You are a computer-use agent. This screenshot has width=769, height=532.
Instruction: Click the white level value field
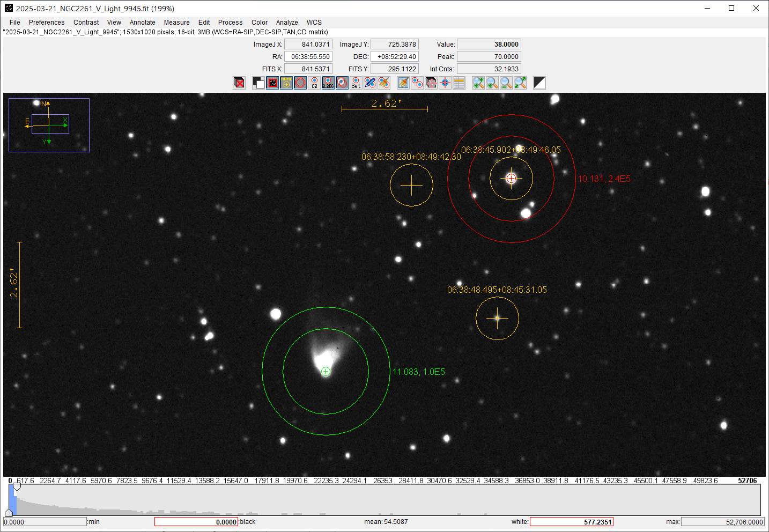(571, 522)
